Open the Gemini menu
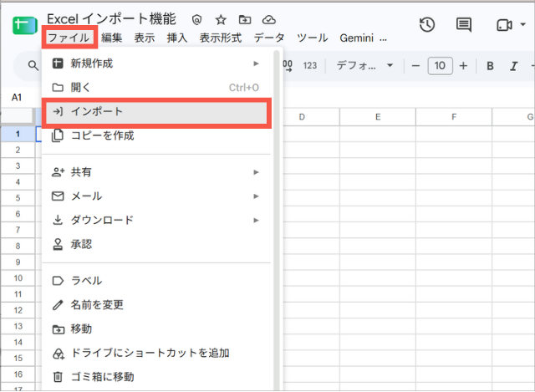Image resolution: width=535 pixels, height=392 pixels. 357,38
